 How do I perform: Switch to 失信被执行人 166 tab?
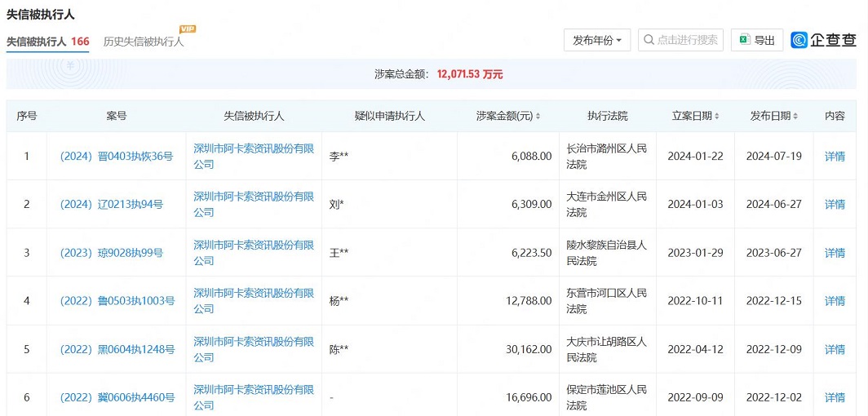tap(47, 42)
